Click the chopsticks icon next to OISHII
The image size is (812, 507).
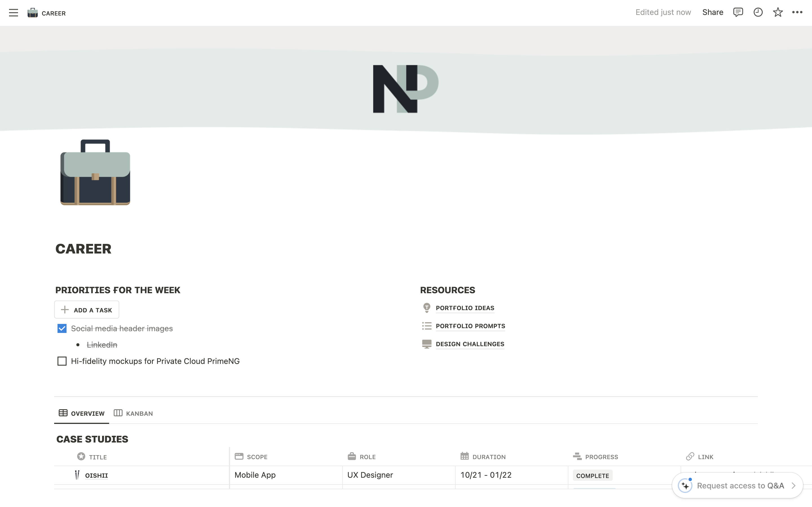[77, 475]
